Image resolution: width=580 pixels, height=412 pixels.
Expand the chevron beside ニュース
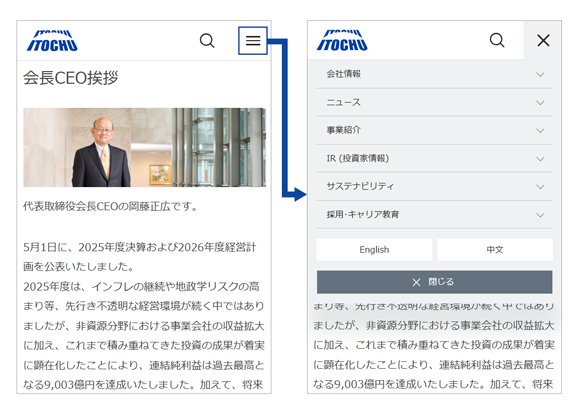tap(540, 103)
